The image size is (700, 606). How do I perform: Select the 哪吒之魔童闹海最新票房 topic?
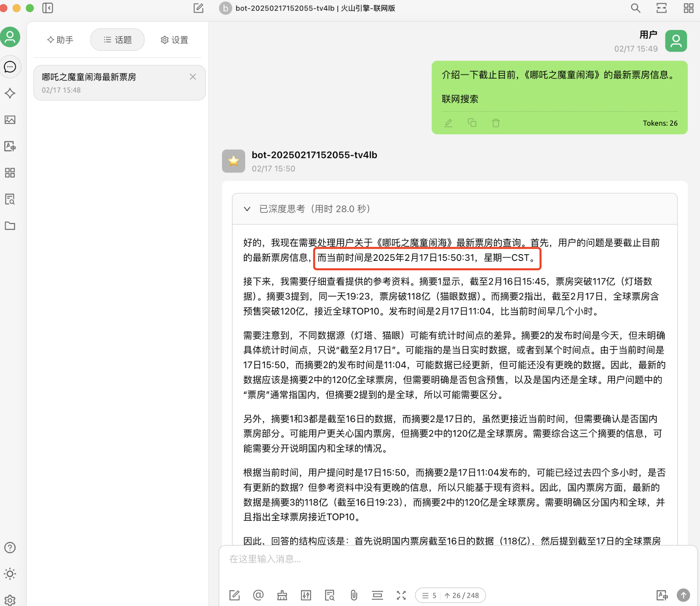point(110,83)
